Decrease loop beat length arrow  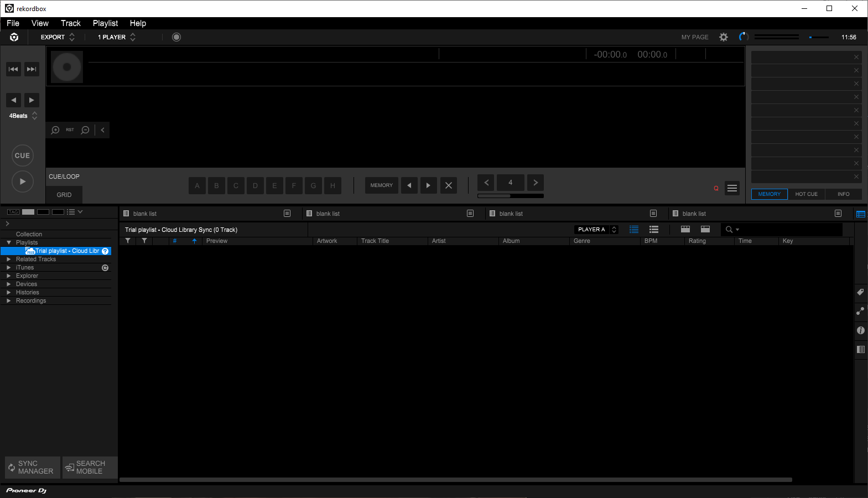(486, 183)
